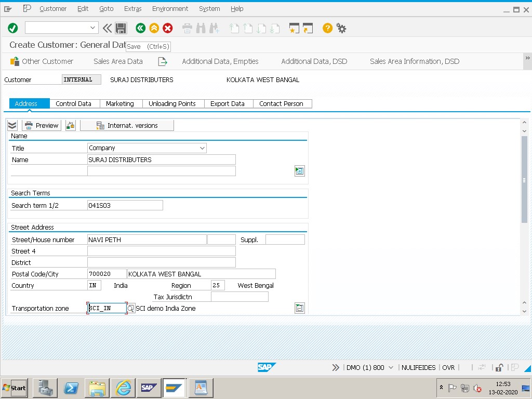Expand the system info dropdown next to DMO (1) 800
This screenshot has height=399, width=532.
[x=391, y=367]
